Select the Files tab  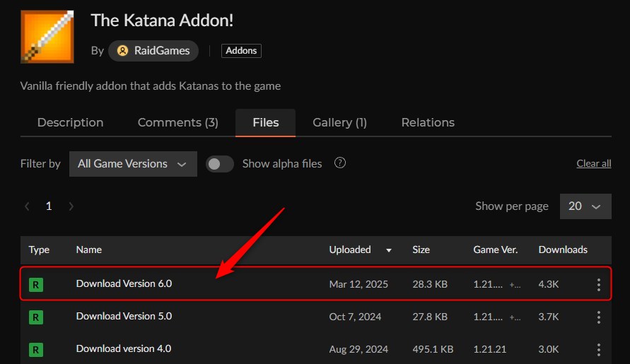(266, 122)
